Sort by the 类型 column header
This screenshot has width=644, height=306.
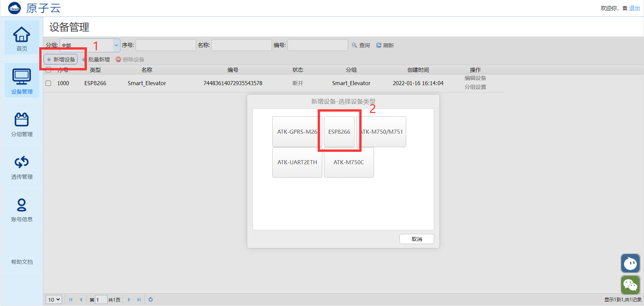coord(95,70)
